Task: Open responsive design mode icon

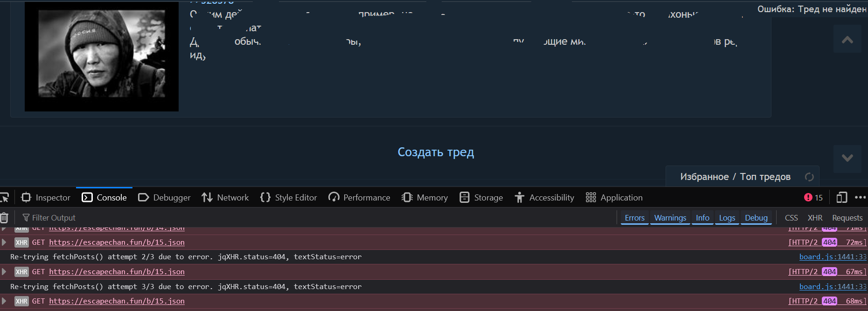Action: point(841,198)
